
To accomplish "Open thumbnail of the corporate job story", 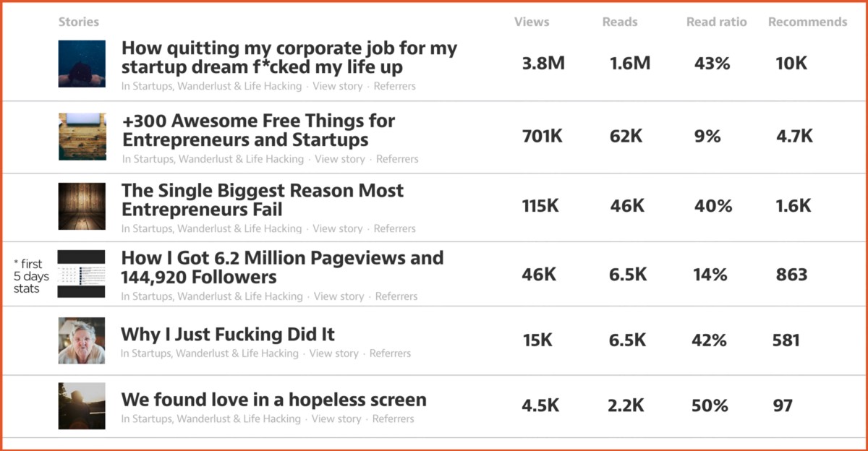I will [x=82, y=64].
